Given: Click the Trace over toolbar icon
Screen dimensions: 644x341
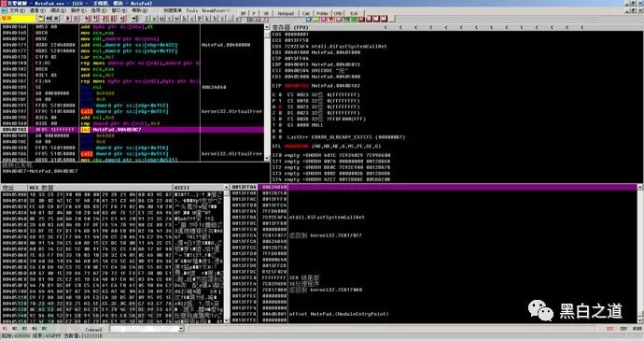Looking at the screenshot, I should coord(112,19).
